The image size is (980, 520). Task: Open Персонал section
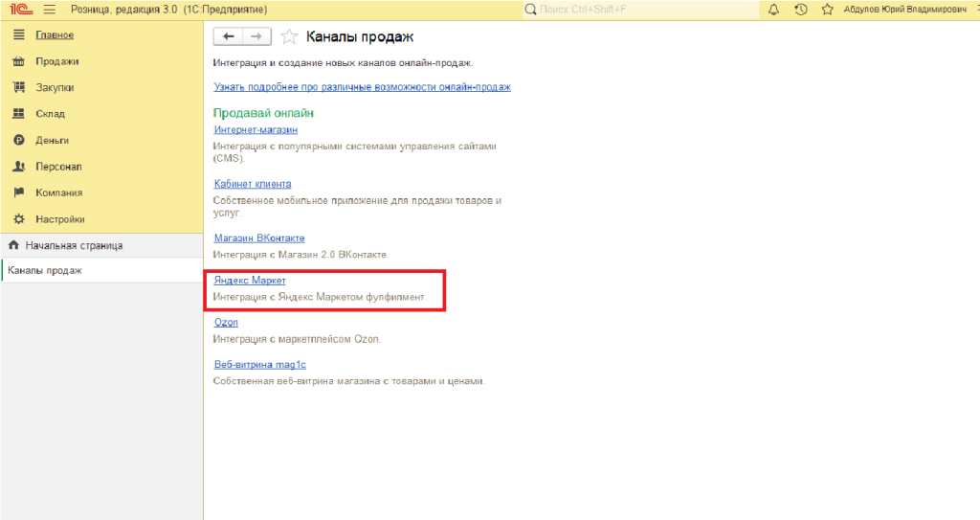click(58, 167)
